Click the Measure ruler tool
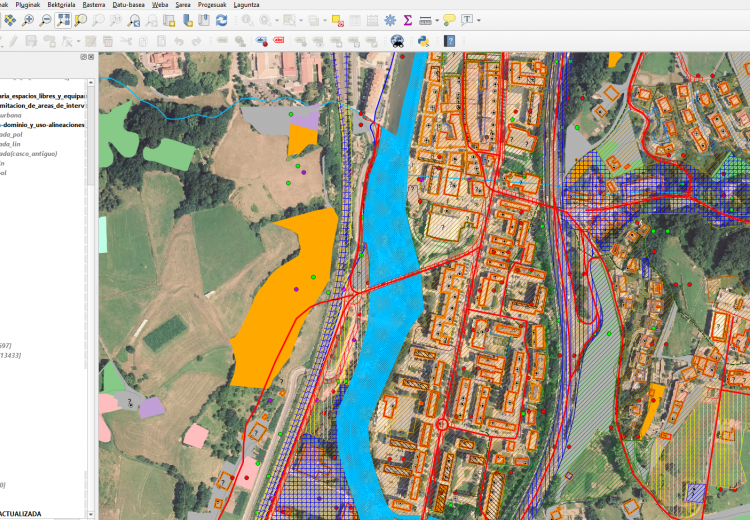Screen dimensions: 750x520 point(425,20)
